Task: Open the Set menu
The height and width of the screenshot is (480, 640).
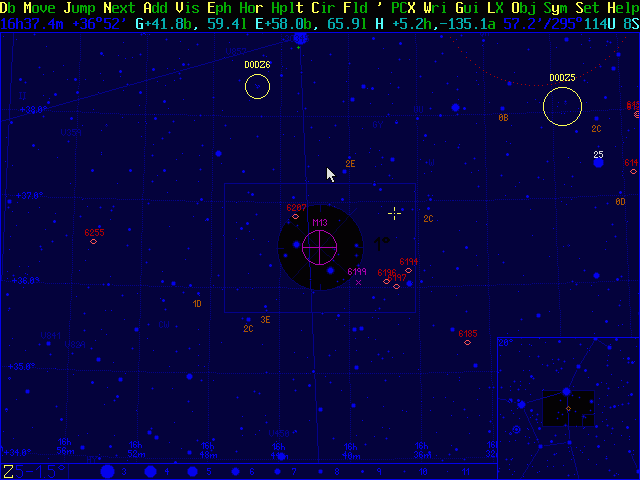Action: click(586, 7)
